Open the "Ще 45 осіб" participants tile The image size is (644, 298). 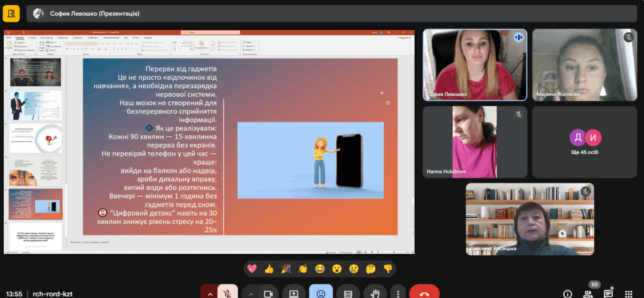tap(585, 141)
